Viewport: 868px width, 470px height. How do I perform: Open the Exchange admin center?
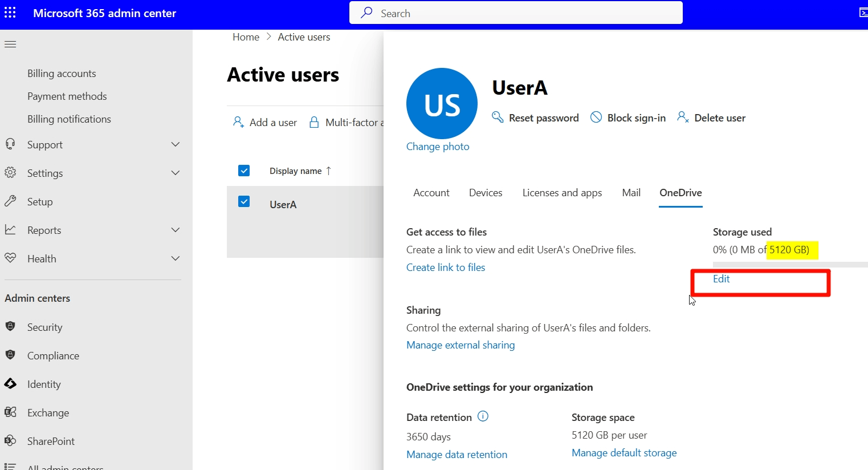point(48,412)
